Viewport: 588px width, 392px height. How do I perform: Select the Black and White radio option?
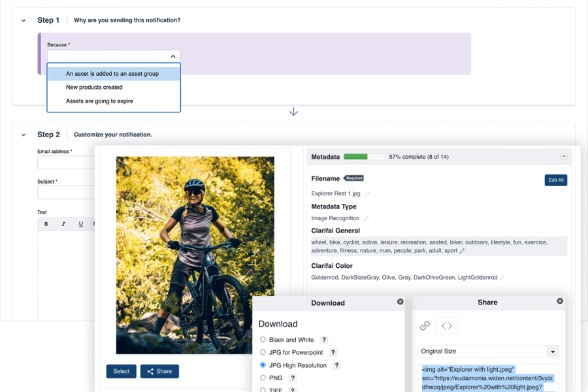coord(263,340)
